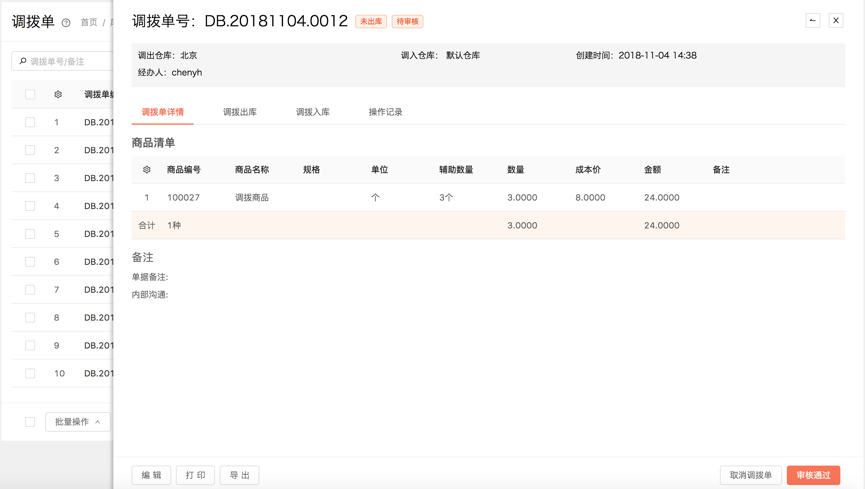Screen dimensions: 865x489
Task: Click gear icon in left list header
Action: click(58, 94)
